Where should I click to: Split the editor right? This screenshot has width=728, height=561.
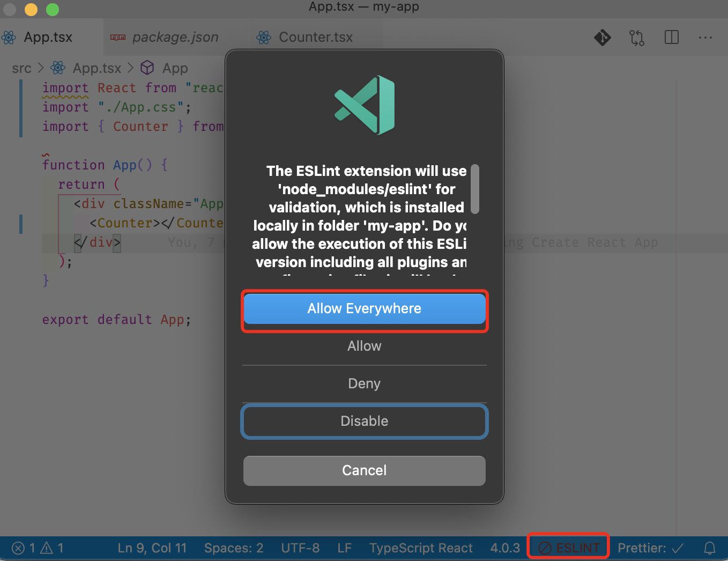671,37
